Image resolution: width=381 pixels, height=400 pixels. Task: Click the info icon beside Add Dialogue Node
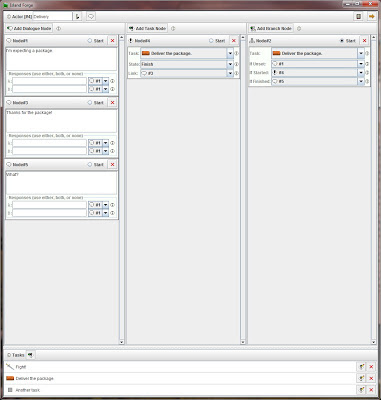(58, 29)
